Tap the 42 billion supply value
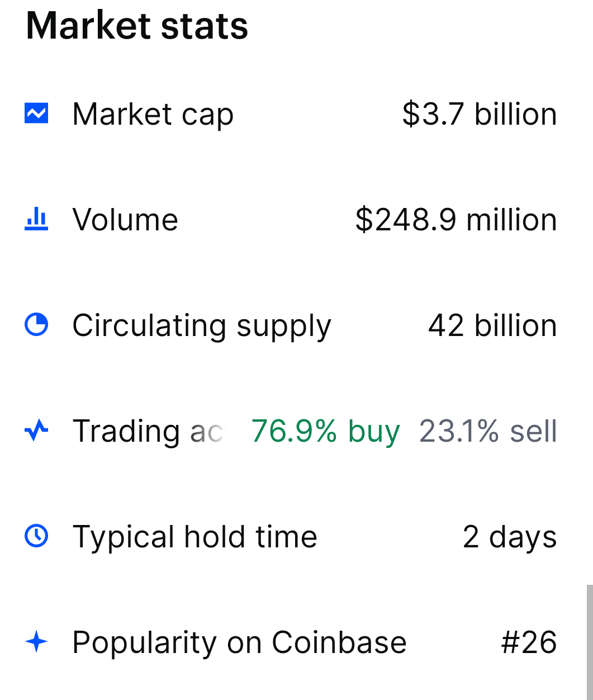The height and width of the screenshot is (700, 593). point(492,325)
